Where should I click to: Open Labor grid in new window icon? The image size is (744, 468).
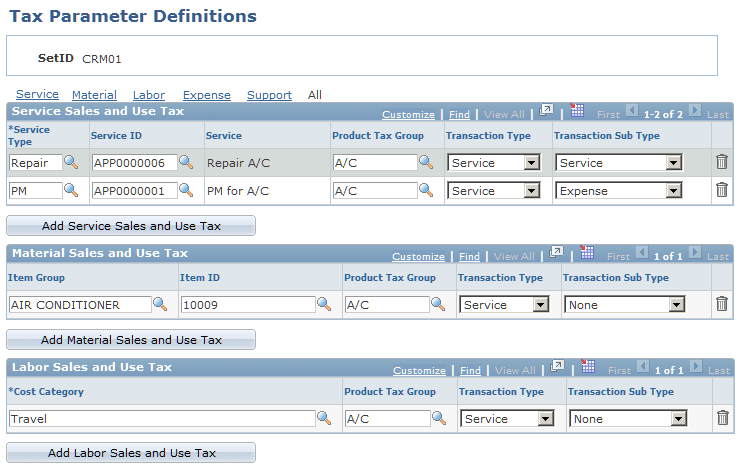(557, 366)
